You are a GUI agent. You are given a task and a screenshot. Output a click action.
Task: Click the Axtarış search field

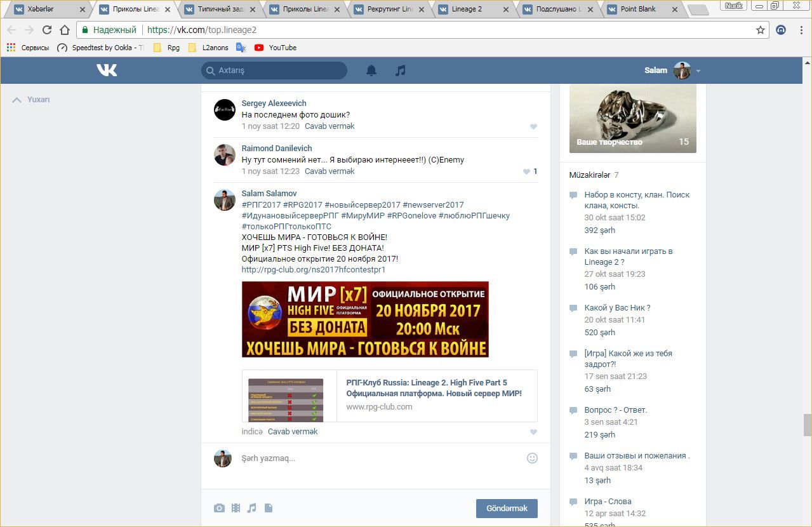click(x=274, y=70)
